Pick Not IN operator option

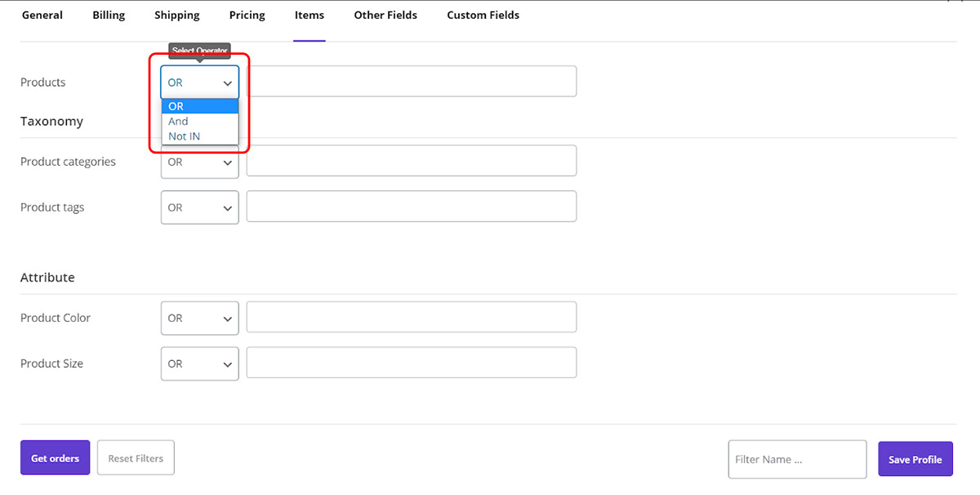coord(199,136)
